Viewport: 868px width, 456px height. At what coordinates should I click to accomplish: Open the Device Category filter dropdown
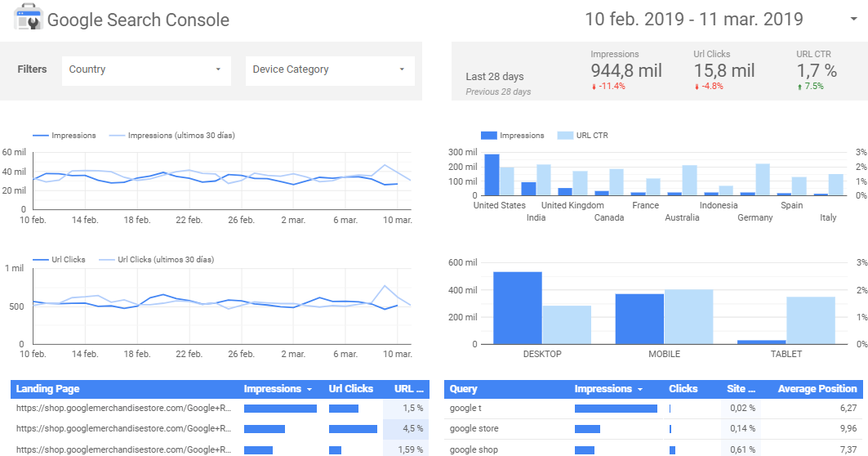[330, 69]
